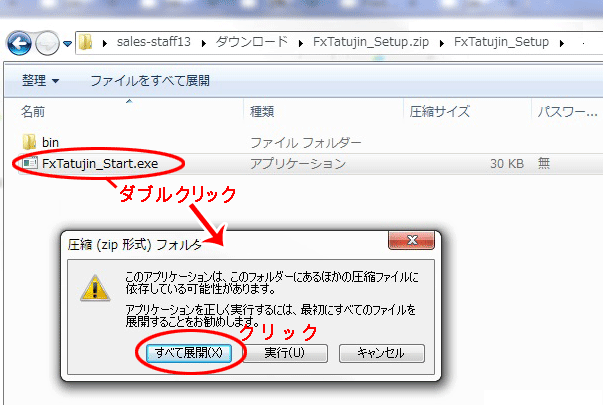Click the ファイル フォルダー type cell
The width and height of the screenshot is (603, 405).
306,143
